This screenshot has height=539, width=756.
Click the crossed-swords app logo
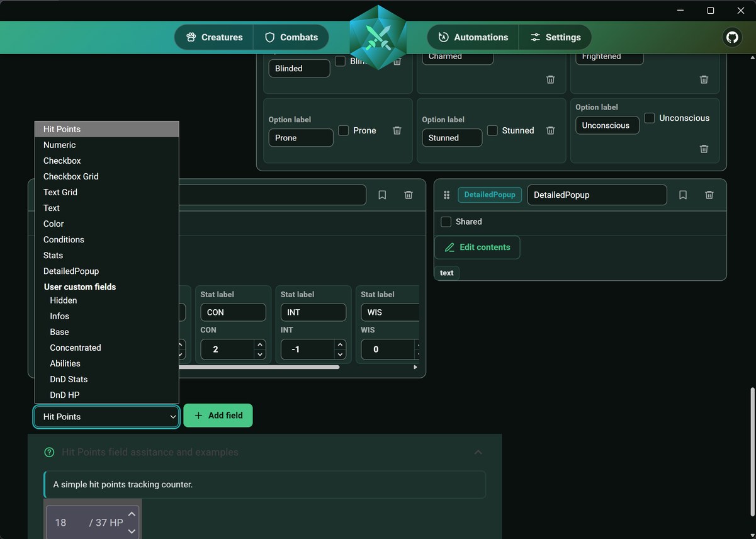click(378, 37)
